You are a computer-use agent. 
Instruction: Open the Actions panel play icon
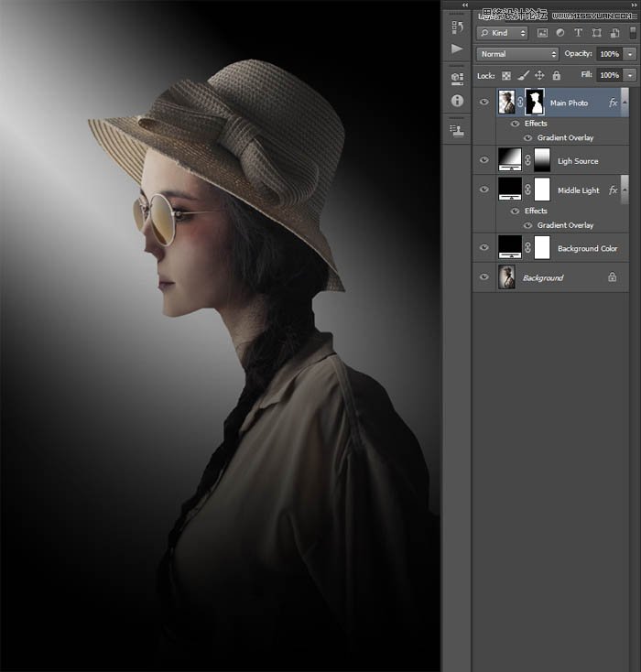(x=457, y=49)
